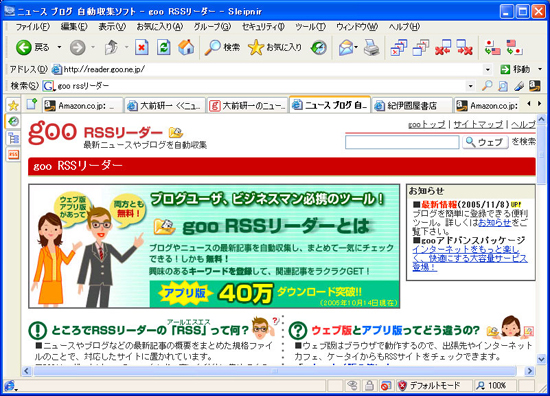Toggle the padlock icon in status bar
Image resolution: width=550 pixels, height=396 pixels.
(369, 386)
